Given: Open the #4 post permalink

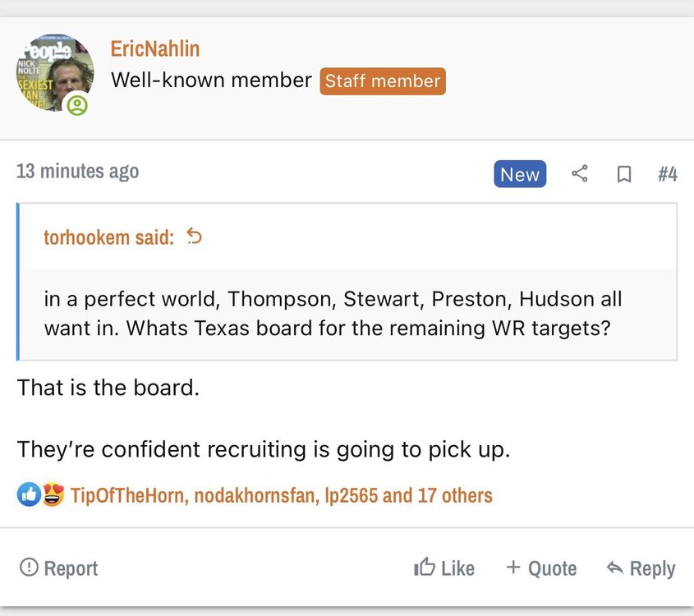Looking at the screenshot, I should click(x=667, y=174).
